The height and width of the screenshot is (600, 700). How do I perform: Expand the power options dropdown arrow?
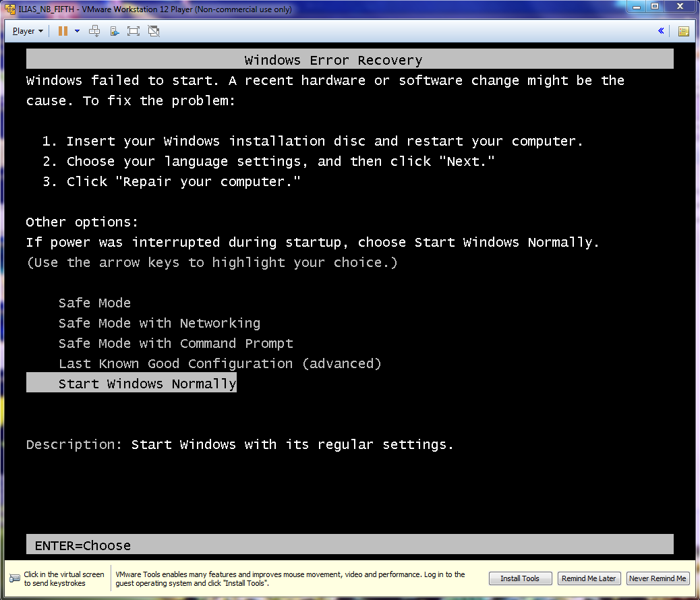point(78,31)
